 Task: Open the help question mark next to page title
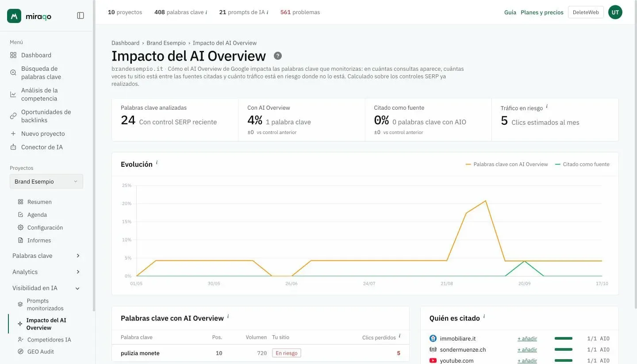pyautogui.click(x=278, y=56)
